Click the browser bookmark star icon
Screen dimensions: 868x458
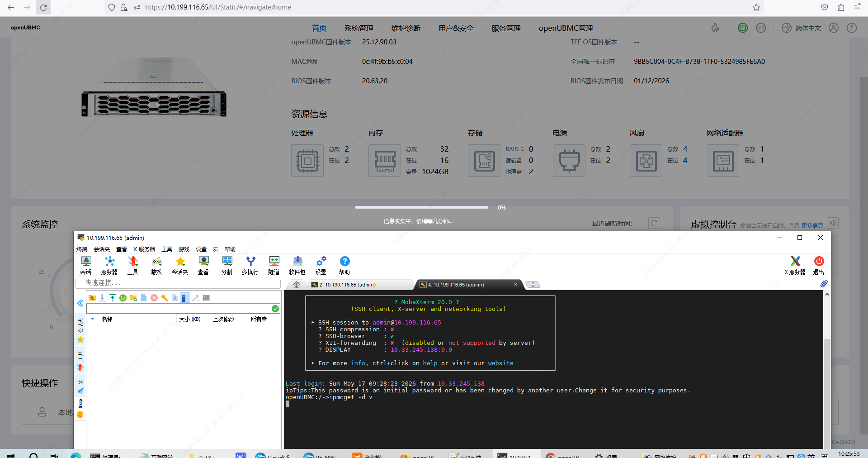pos(756,7)
